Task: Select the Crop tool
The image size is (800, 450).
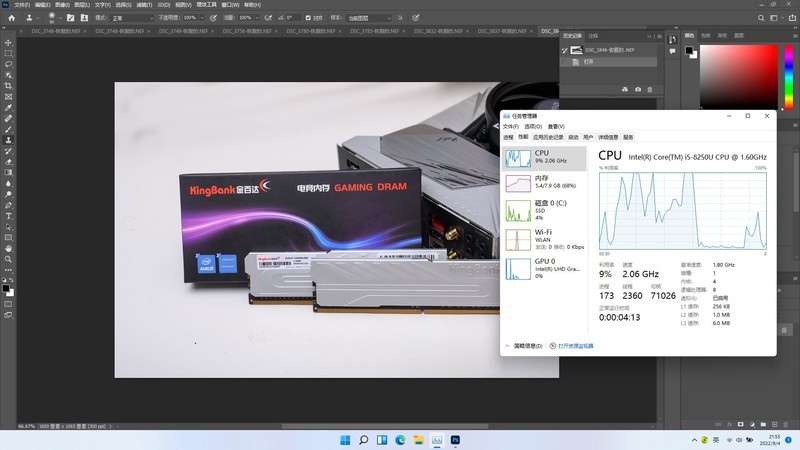Action: [x=9, y=85]
